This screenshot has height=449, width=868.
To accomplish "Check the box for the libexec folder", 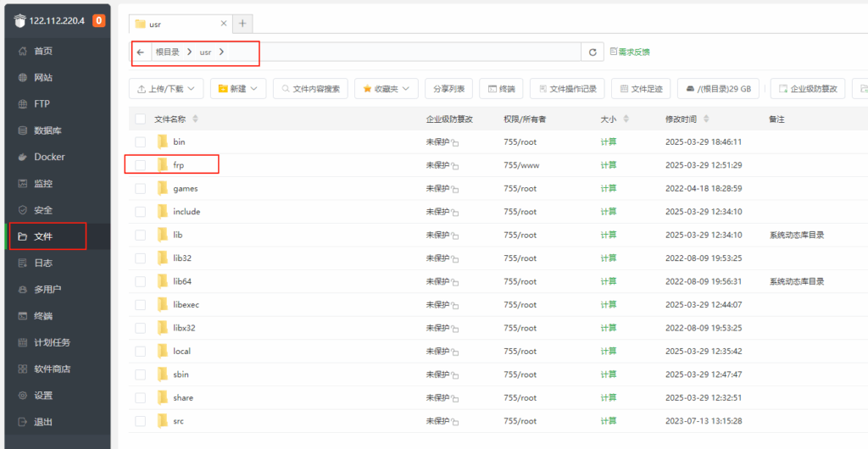I will pos(140,305).
